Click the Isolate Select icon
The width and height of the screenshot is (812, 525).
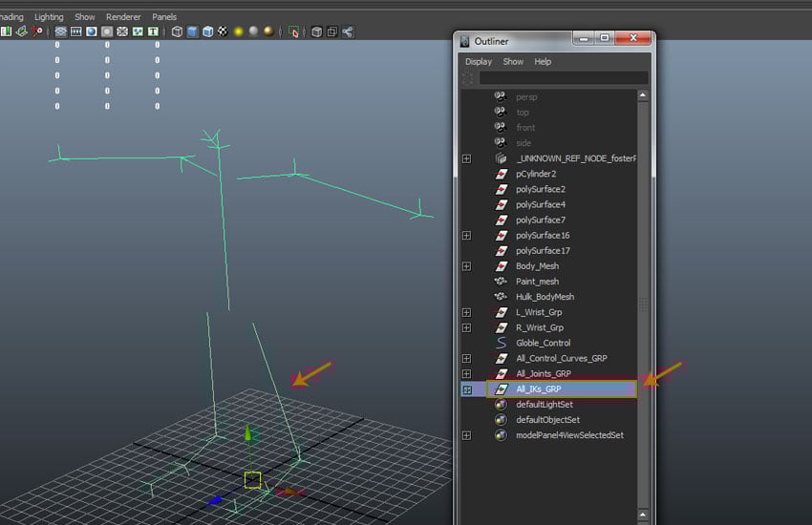pos(293,31)
